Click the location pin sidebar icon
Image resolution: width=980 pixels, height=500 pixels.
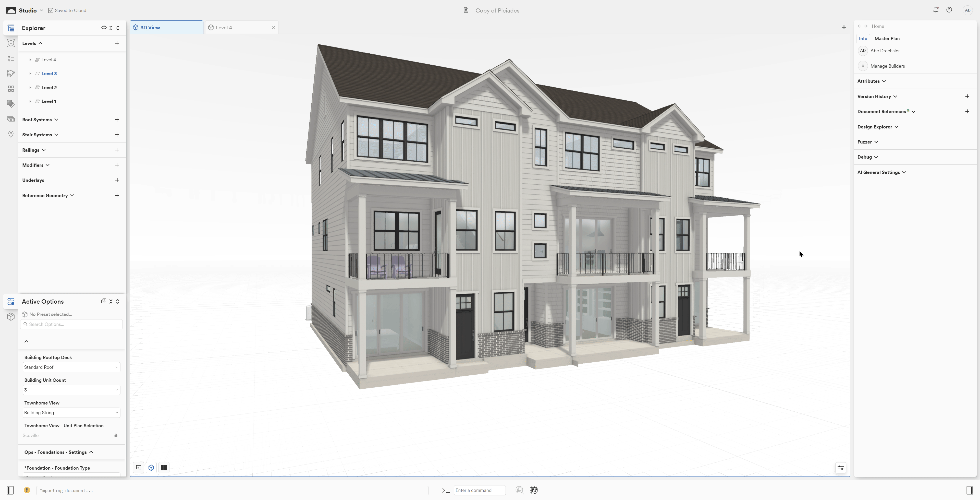click(x=11, y=134)
